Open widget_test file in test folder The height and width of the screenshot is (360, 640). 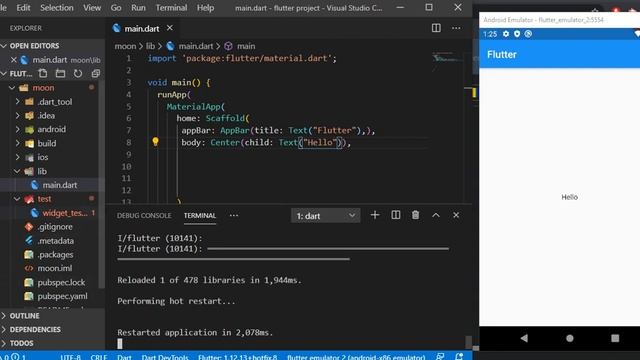(64, 213)
